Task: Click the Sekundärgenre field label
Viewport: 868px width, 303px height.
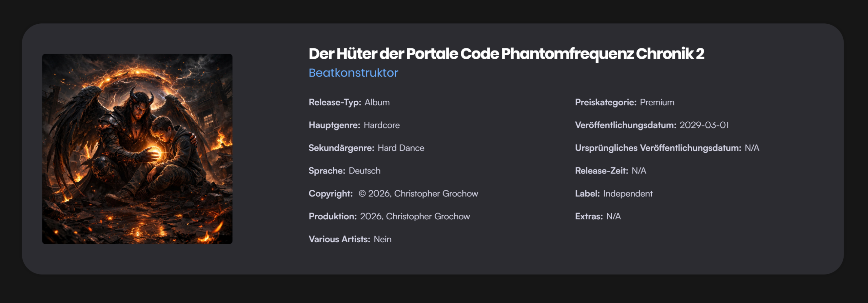Action: [341, 148]
